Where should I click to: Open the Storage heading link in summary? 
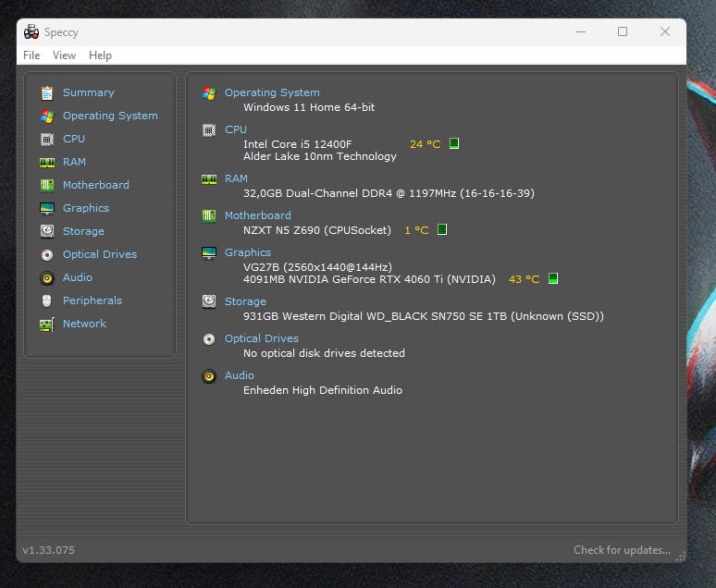(x=245, y=301)
